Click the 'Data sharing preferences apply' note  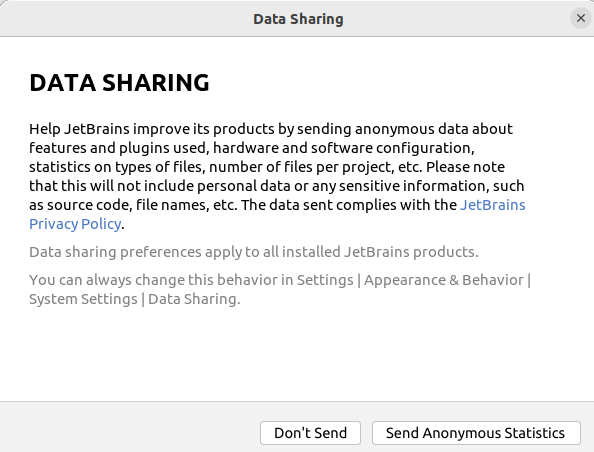[254, 252]
